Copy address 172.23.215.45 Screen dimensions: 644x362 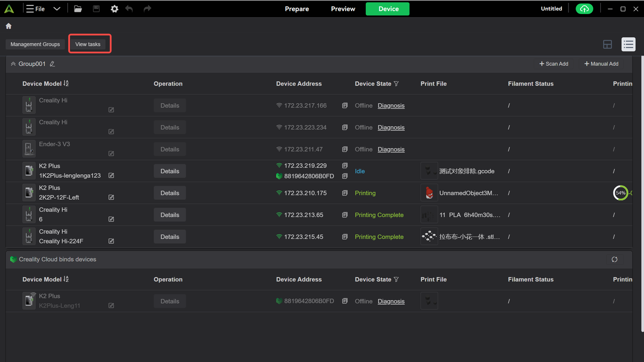tap(345, 237)
